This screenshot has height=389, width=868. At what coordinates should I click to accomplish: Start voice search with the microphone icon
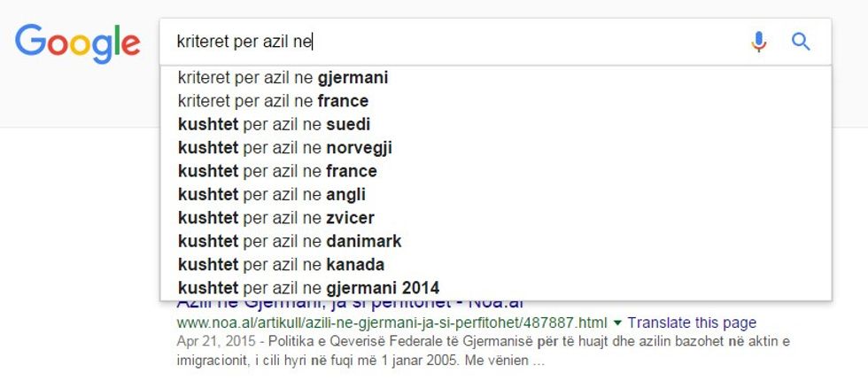coord(758,42)
